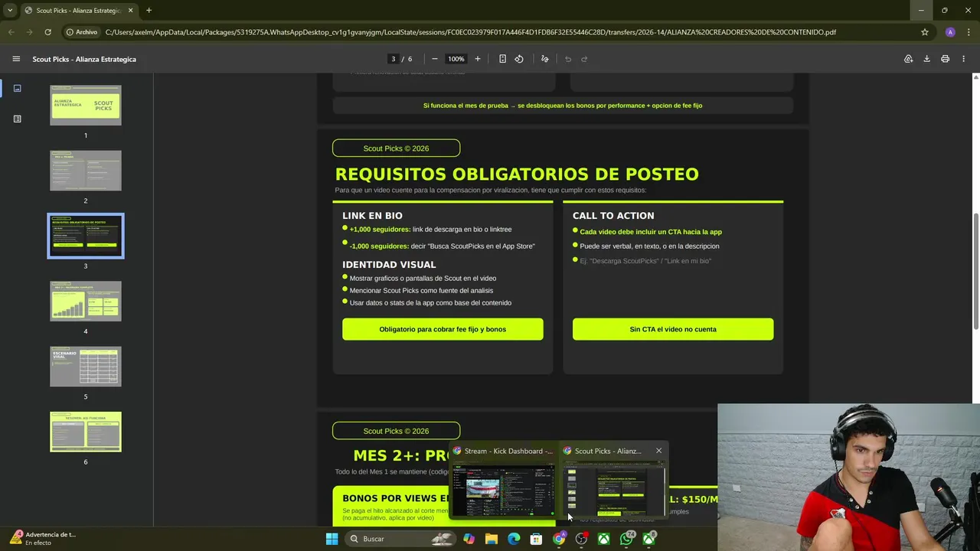
Task: Open Chrome's three-dot menu
Action: point(969,32)
